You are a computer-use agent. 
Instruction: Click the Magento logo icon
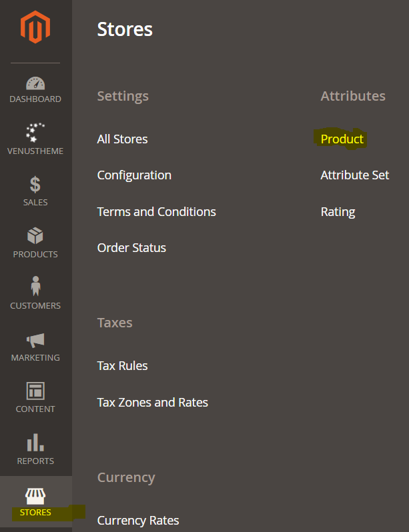coord(35,27)
